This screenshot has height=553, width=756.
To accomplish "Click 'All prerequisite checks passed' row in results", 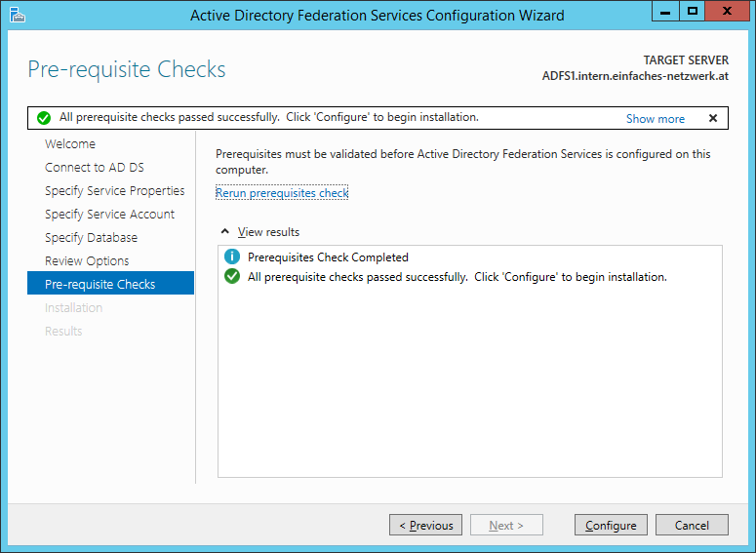I will click(x=458, y=277).
